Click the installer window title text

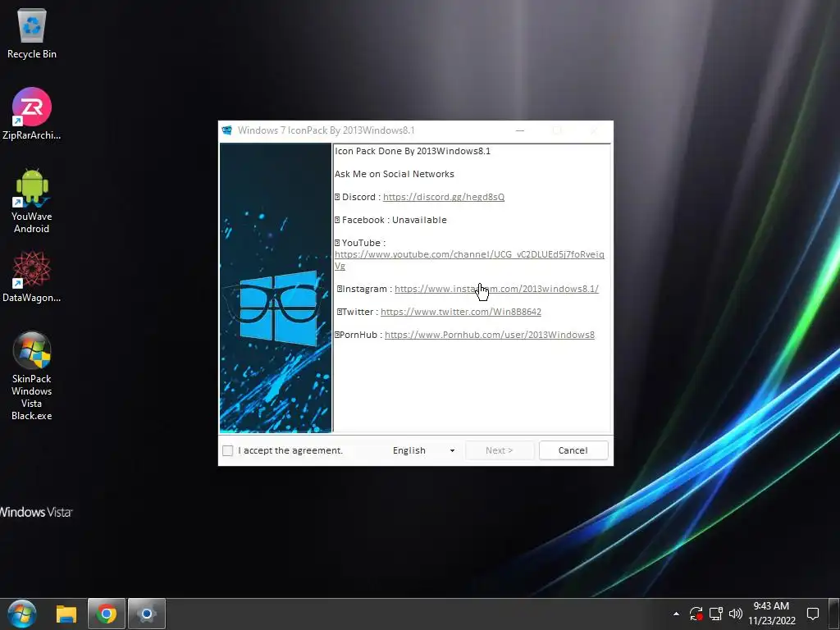[326, 130]
